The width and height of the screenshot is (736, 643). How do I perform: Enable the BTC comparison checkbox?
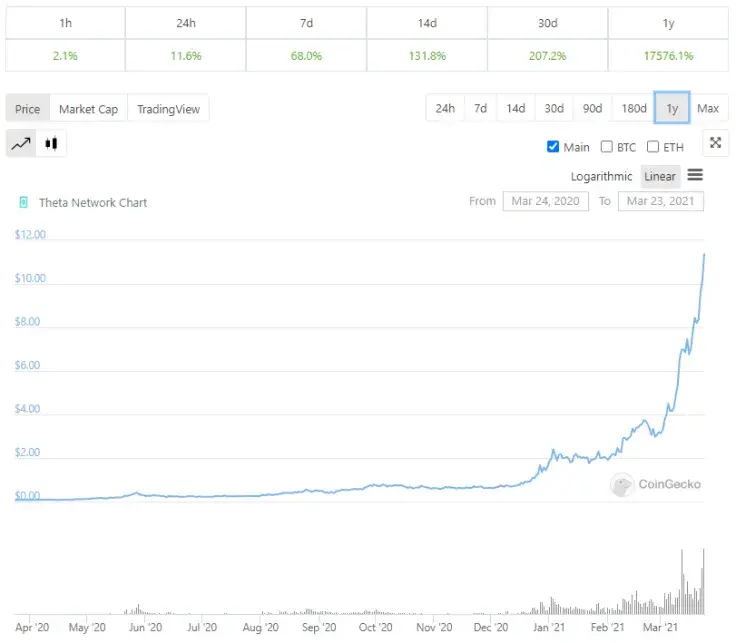[606, 147]
